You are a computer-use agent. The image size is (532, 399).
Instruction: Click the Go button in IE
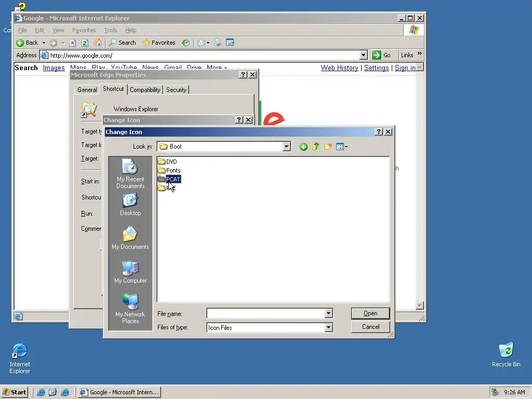pos(381,55)
